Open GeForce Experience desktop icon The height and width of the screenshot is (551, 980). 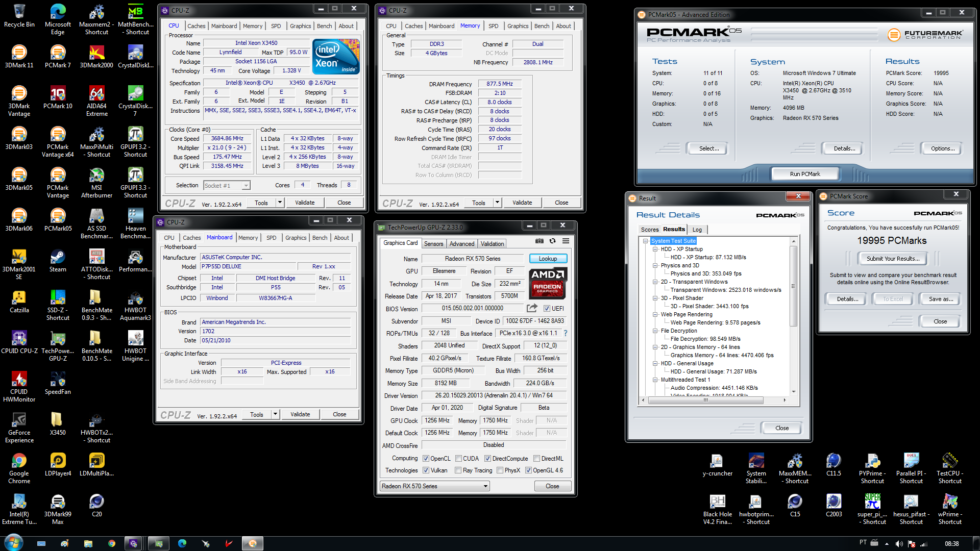pos(19,428)
